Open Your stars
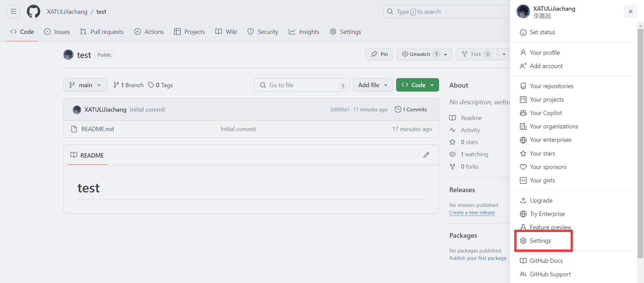Screen dimensions: 644x283 (x=573, y=154)
